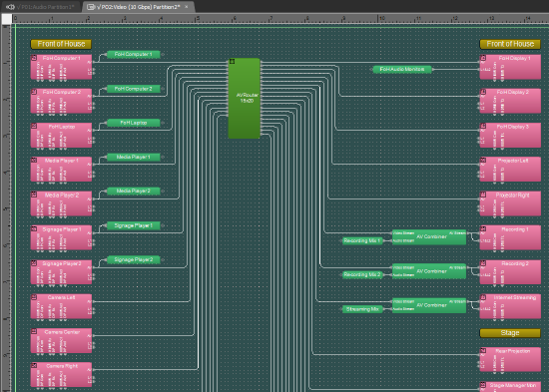Select the green Media Player 1 label block

click(134, 158)
